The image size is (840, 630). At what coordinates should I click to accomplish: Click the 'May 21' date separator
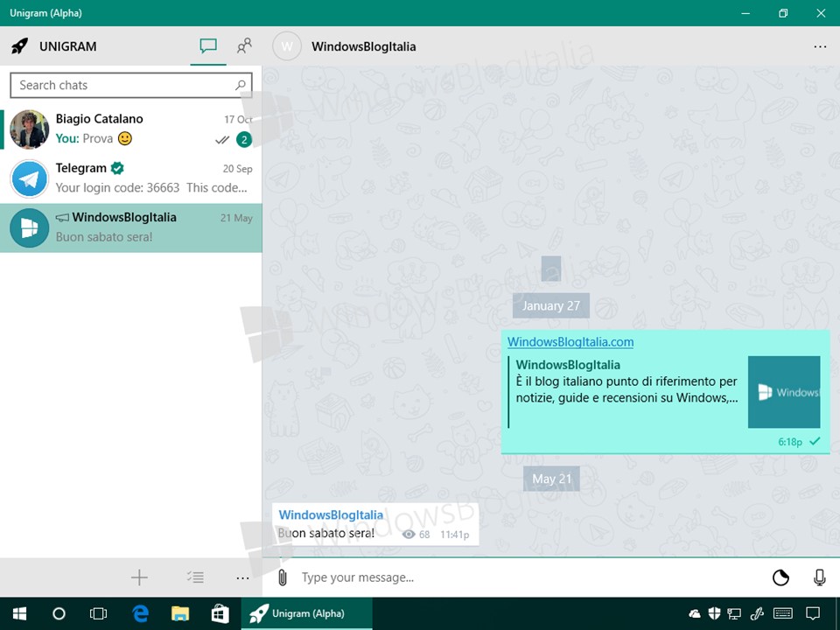click(552, 479)
